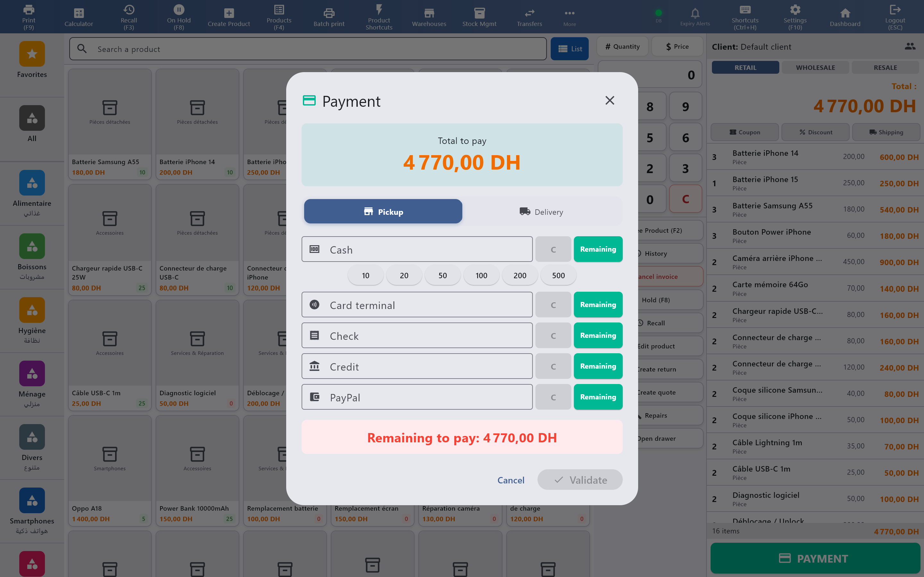Select the RESALE tab

(885, 67)
